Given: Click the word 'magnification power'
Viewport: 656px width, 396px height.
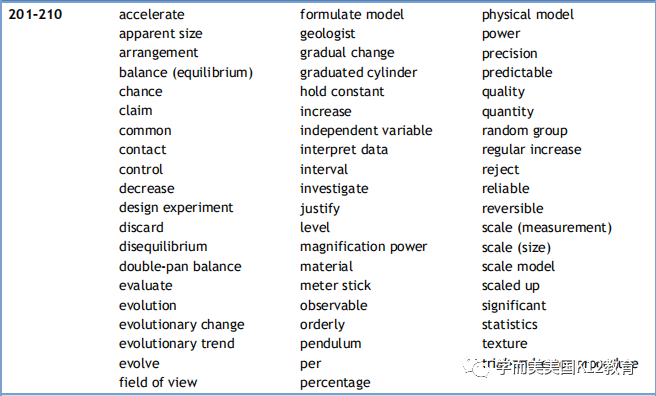Looking at the screenshot, I should [363, 247].
